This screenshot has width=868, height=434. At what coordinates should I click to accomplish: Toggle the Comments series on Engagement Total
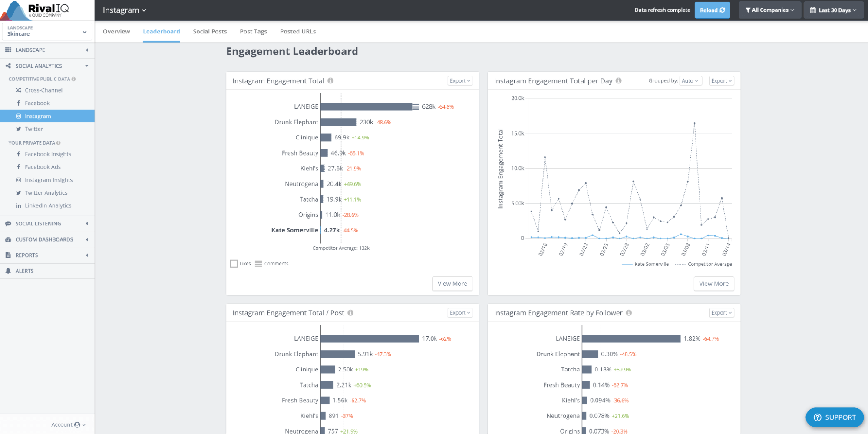[271, 263]
